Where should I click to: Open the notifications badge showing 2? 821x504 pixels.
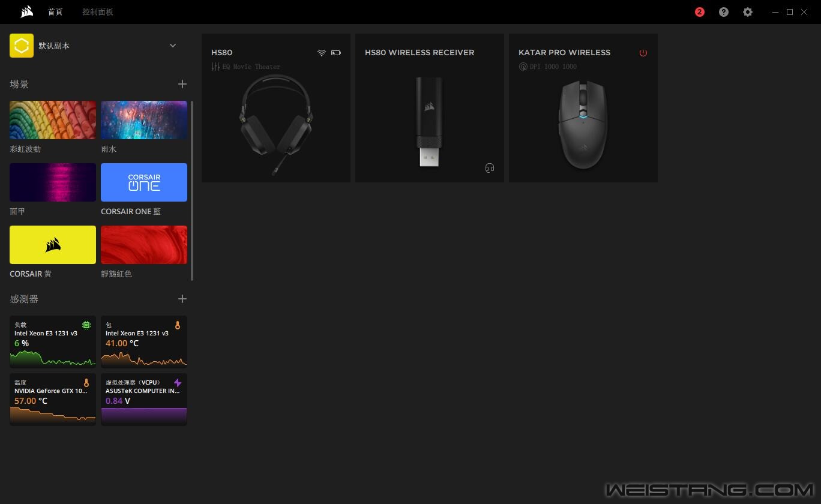[x=699, y=12]
